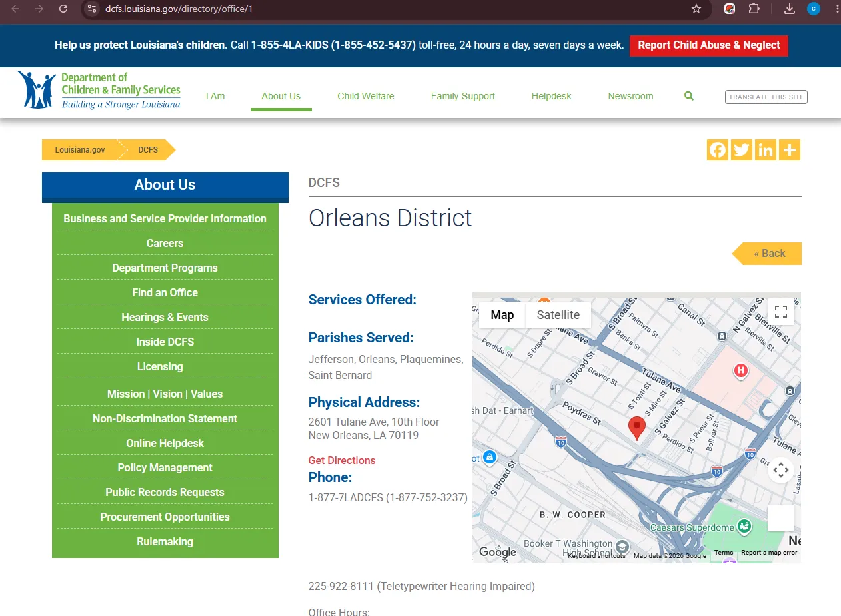
Task: Click the red location pin on map
Action: (x=637, y=428)
